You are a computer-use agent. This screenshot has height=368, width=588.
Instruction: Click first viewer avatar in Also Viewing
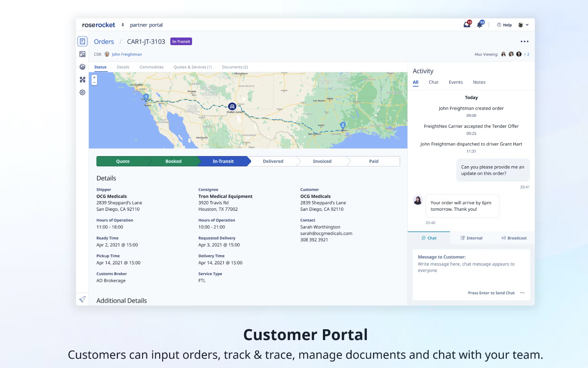[x=503, y=54]
